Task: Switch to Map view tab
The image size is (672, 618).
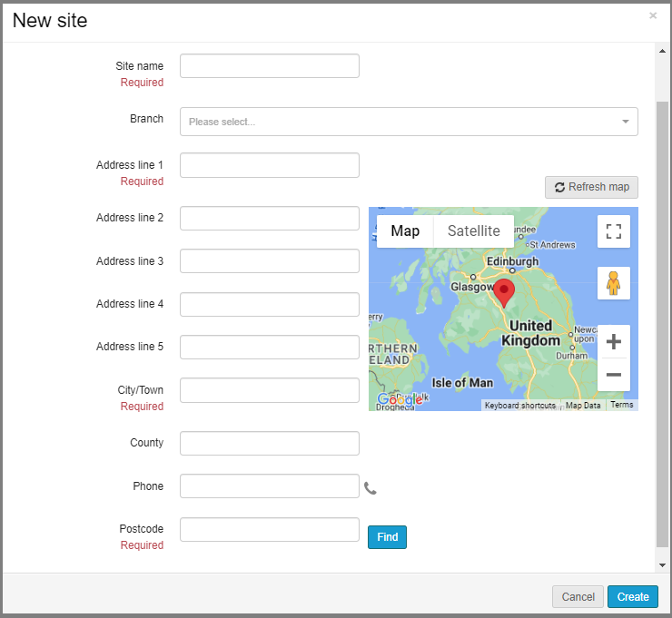Action: (405, 231)
